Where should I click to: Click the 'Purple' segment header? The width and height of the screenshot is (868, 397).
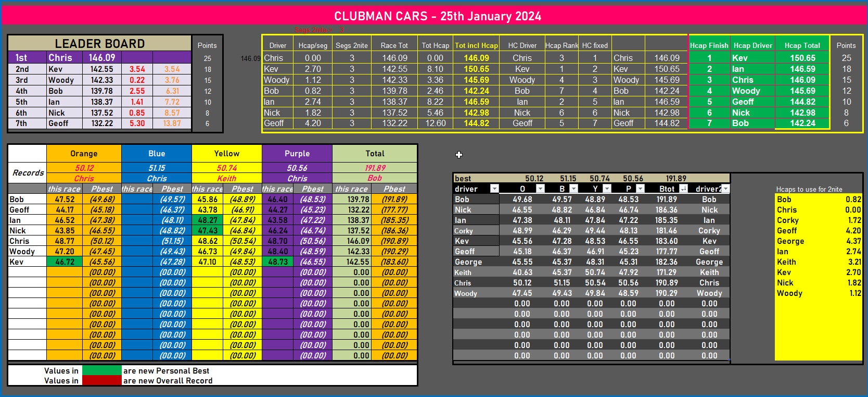click(297, 154)
